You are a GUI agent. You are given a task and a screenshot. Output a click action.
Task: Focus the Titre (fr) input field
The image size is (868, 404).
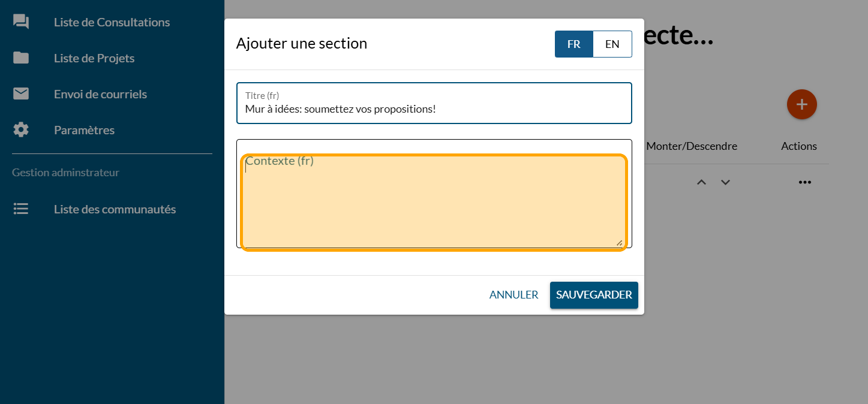tap(434, 109)
